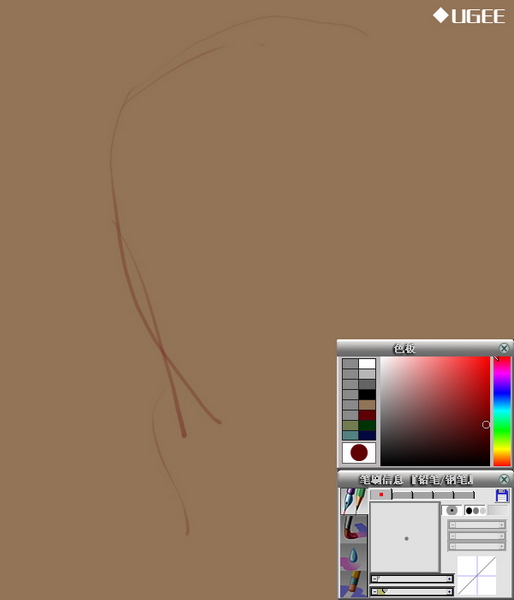Click plus on the top right brush slider
The height and width of the screenshot is (600, 514).
pos(501,525)
